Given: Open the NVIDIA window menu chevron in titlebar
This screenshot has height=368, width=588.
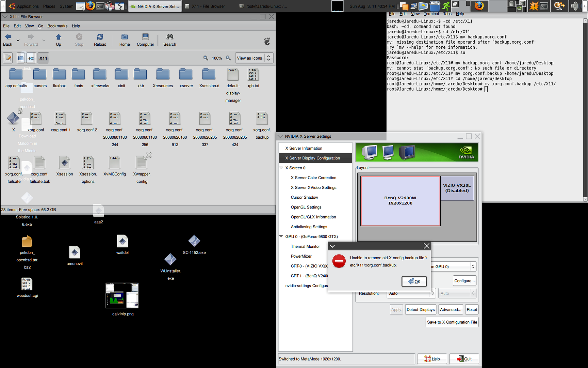Looking at the screenshot, I should 280,136.
